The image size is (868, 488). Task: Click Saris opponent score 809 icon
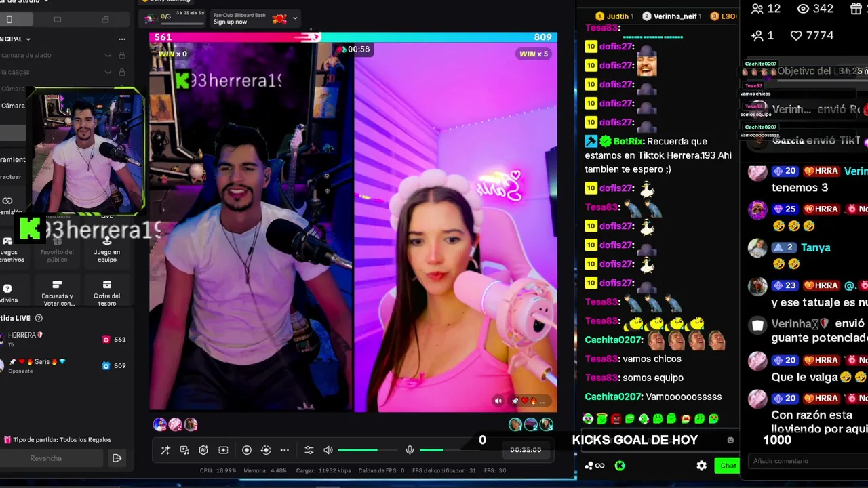pos(106,366)
